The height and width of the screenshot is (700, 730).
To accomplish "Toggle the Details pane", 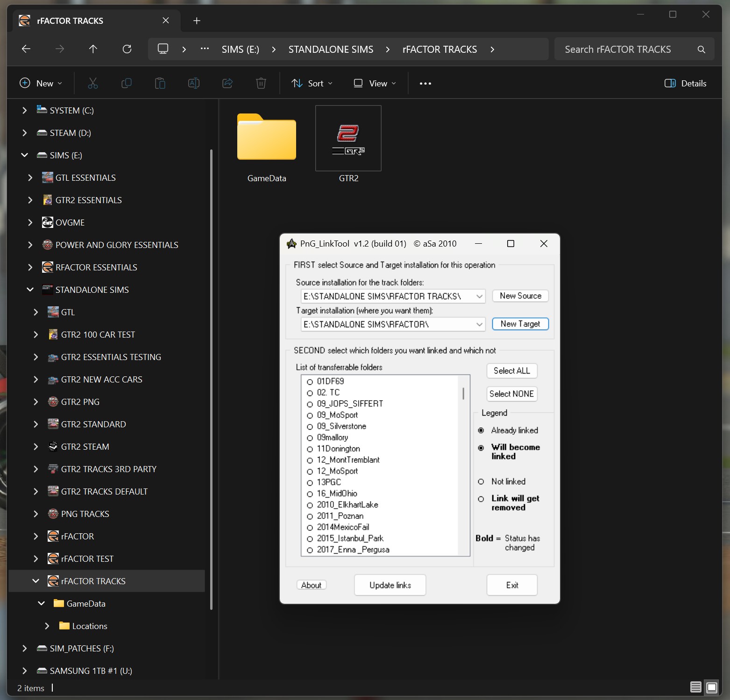I will pyautogui.click(x=685, y=84).
